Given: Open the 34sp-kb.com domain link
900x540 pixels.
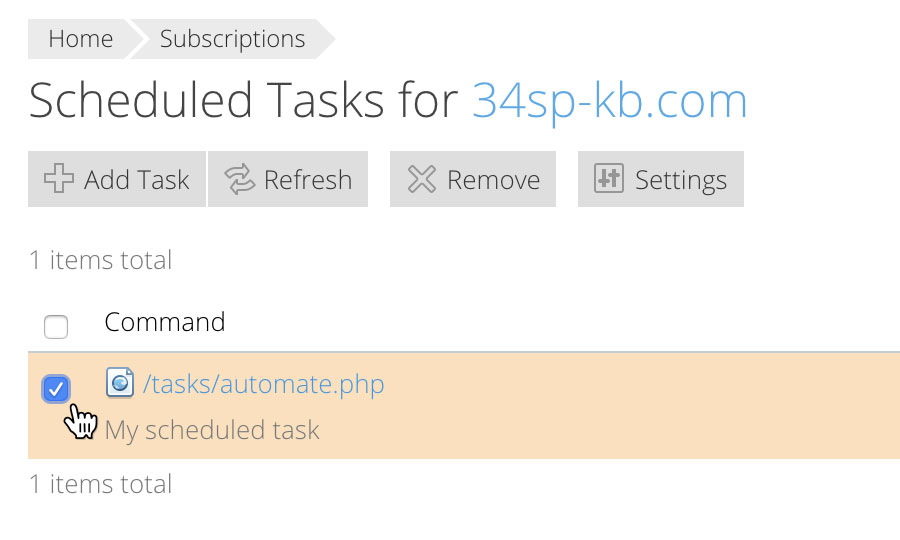Looking at the screenshot, I should 610,101.
